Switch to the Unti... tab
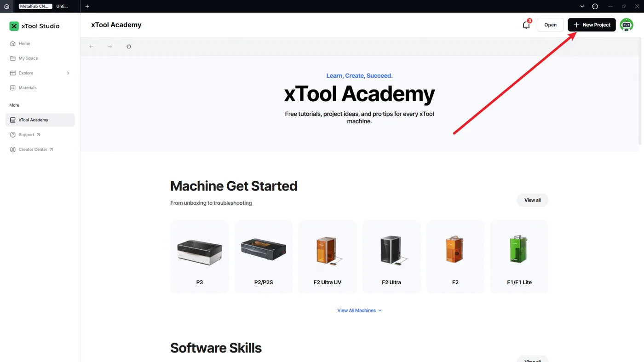644x362 pixels. click(x=62, y=6)
